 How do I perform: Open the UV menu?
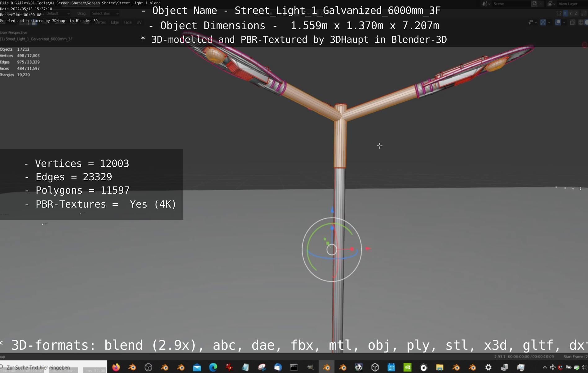pyautogui.click(x=139, y=22)
